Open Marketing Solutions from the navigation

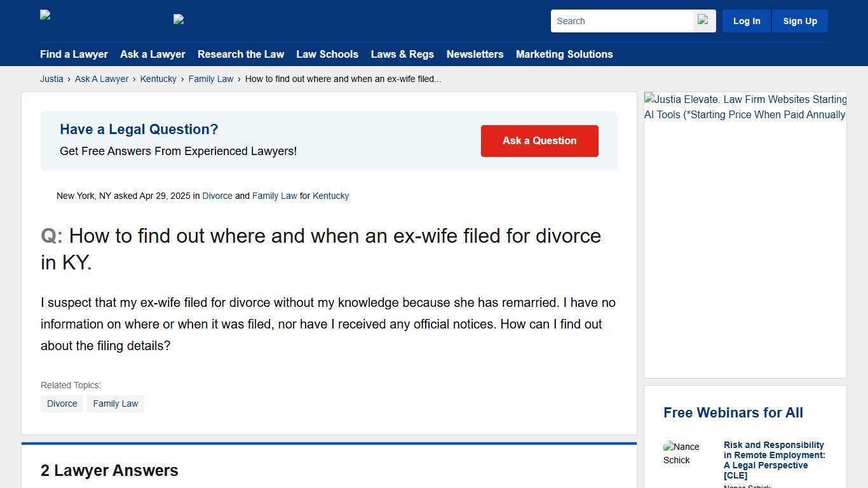[x=564, y=54]
